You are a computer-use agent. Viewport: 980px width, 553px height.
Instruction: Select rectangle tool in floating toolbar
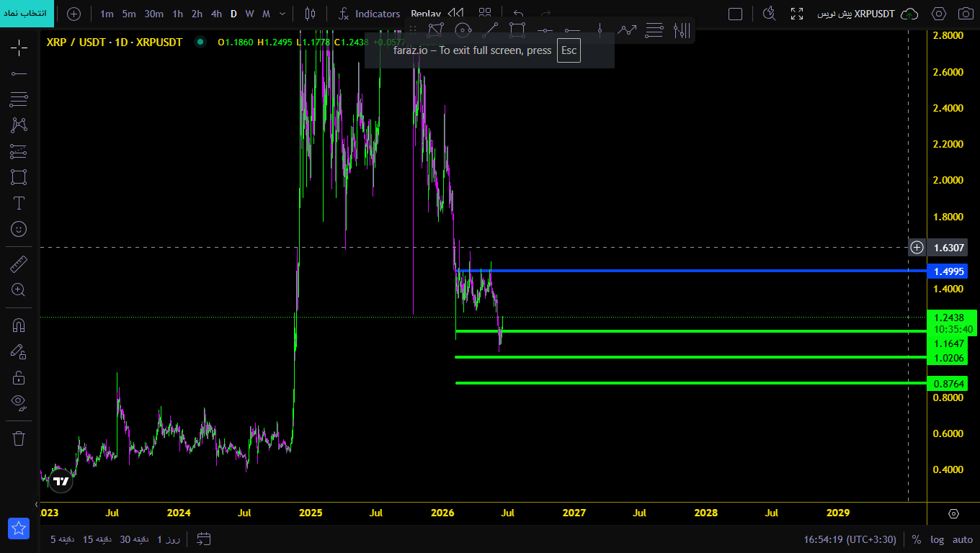coord(517,30)
